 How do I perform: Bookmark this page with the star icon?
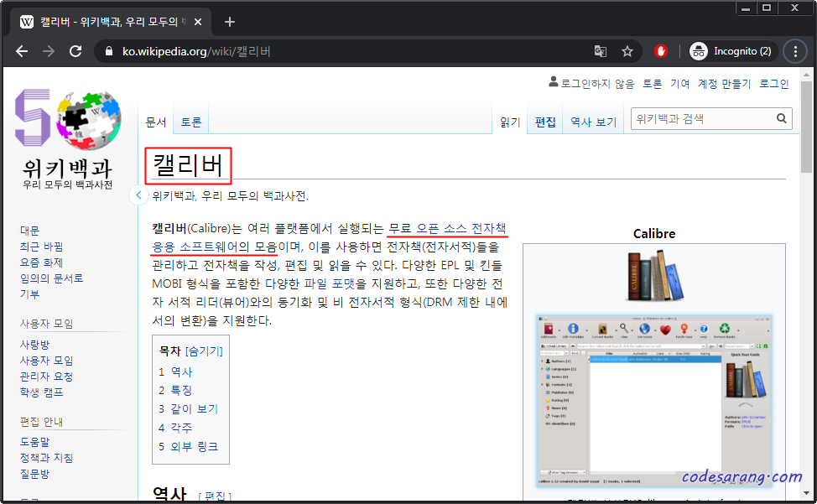click(x=627, y=51)
